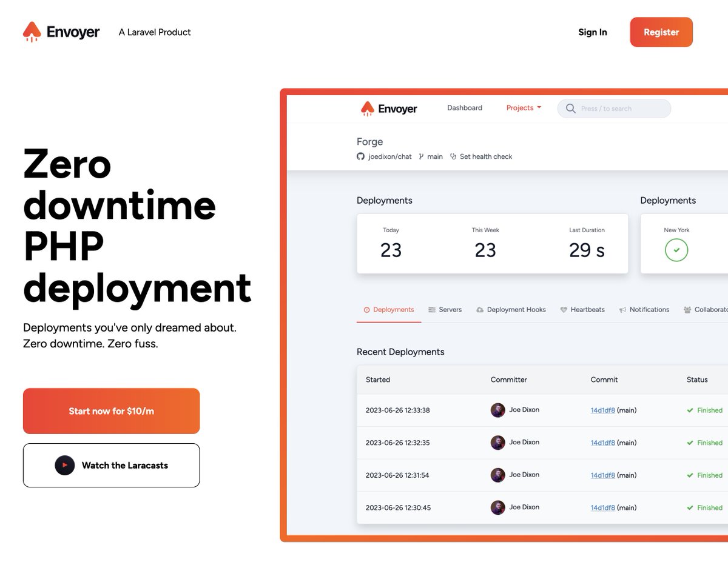Click the Recent Deployments heading

coord(400,352)
